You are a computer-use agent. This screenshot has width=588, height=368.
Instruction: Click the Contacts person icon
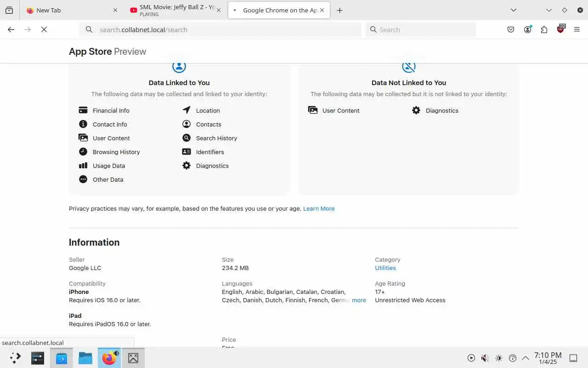tap(187, 124)
